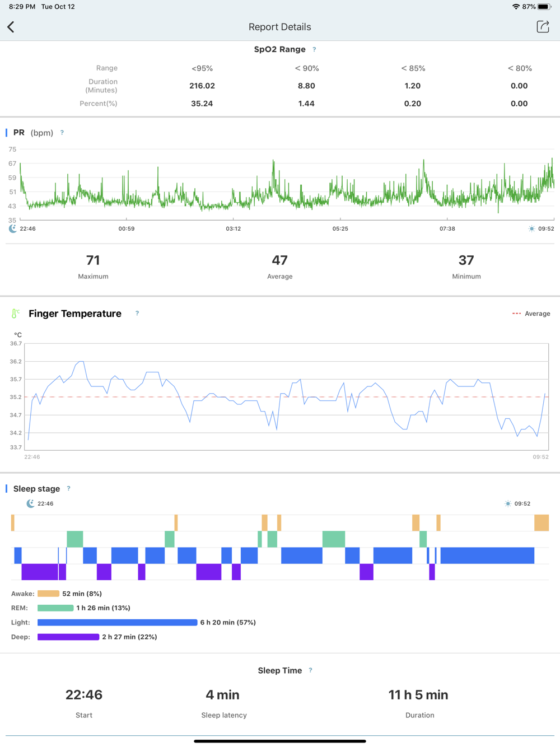The image size is (560, 747).
Task: Tap the Wi-Fi status icon
Action: click(x=516, y=7)
